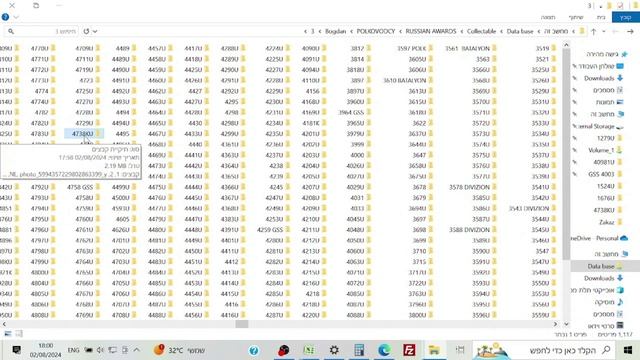The image size is (640, 360).
Task: Open the Home (בית) ribbon tab
Action: coord(601,17)
